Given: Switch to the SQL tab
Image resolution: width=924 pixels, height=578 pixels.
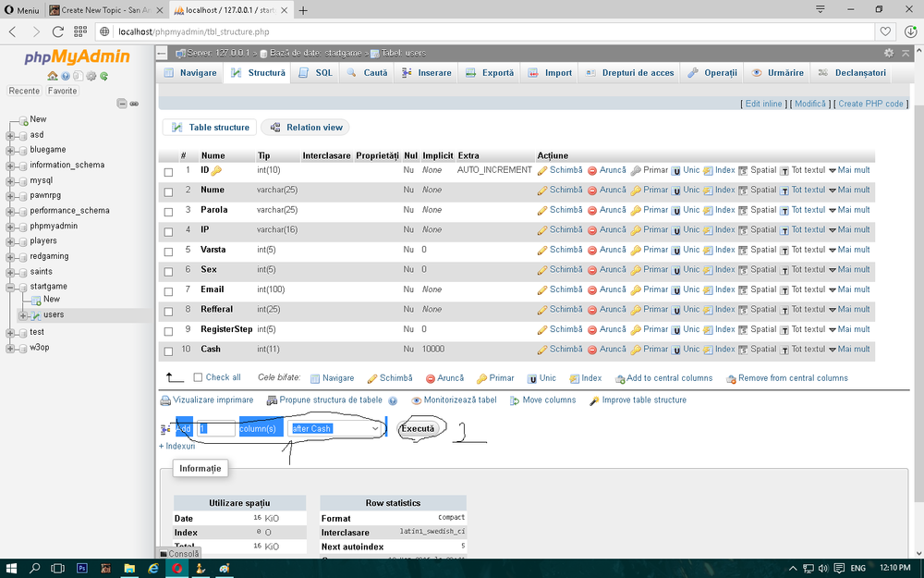Looking at the screenshot, I should [316, 73].
